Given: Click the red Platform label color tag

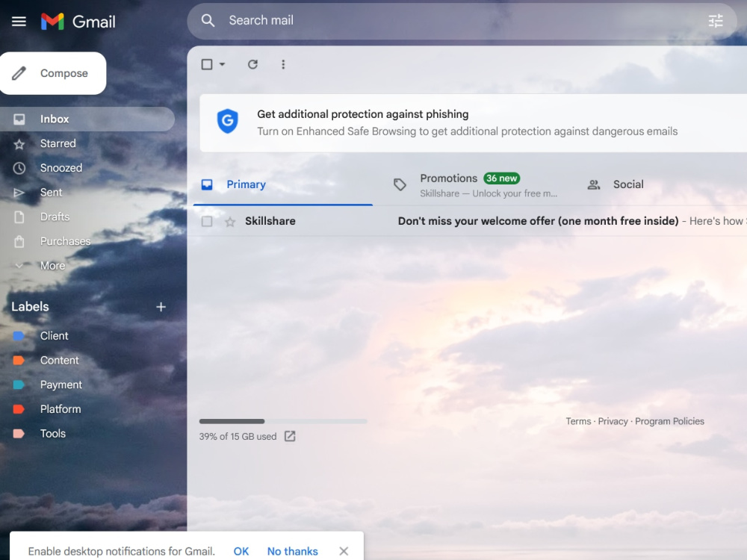Looking at the screenshot, I should 19,409.
